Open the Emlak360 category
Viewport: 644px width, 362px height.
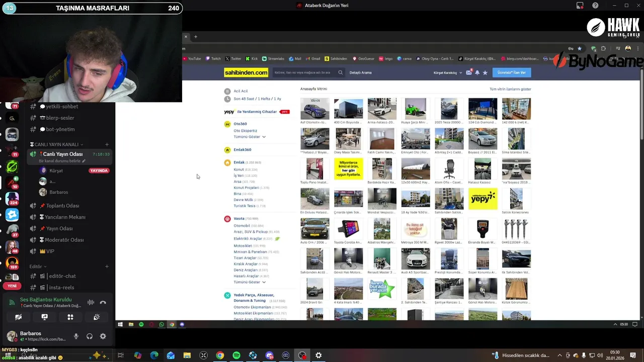[242, 150]
